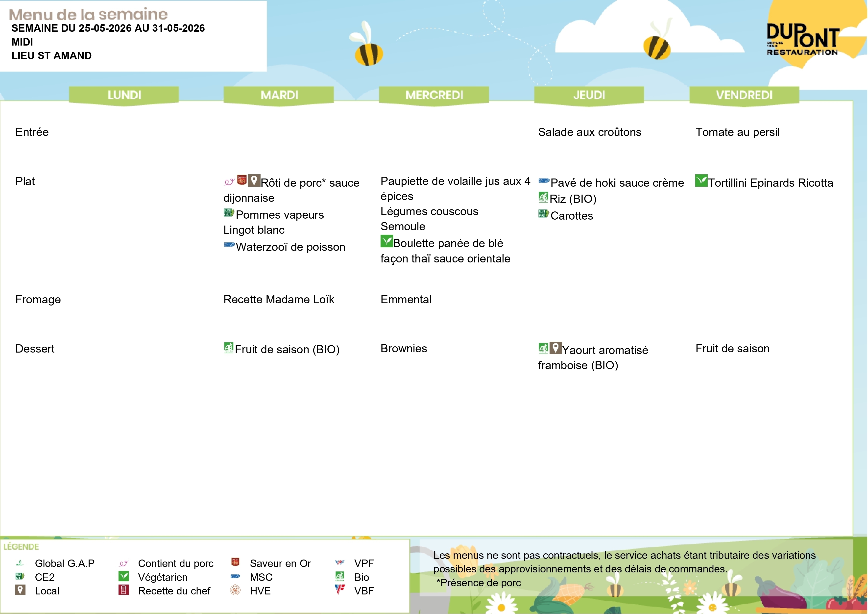Click the VBF legend icon

pos(339,589)
